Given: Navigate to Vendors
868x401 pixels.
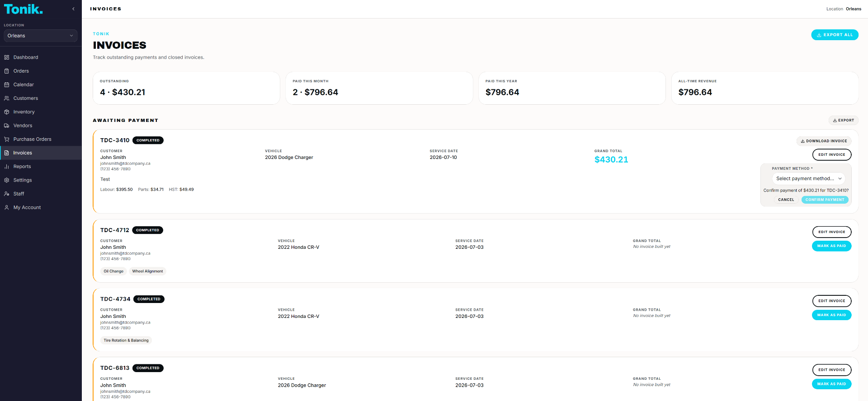Looking at the screenshot, I should [x=41, y=126].
